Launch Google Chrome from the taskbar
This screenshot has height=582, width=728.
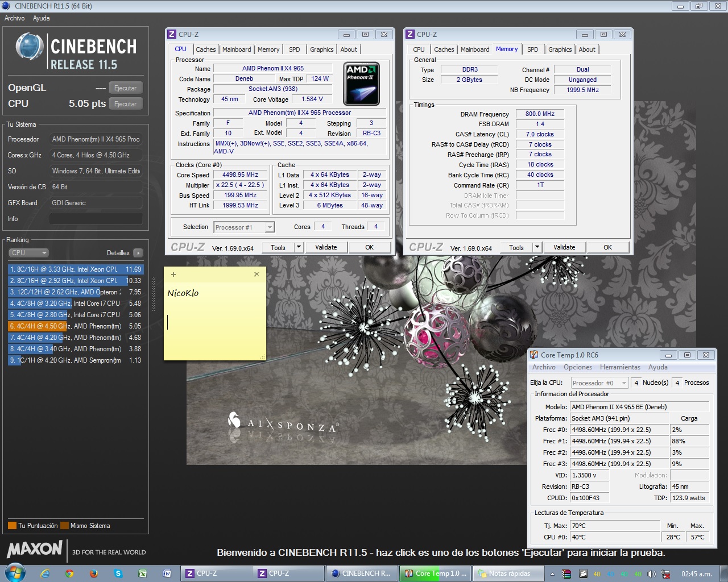click(x=69, y=573)
